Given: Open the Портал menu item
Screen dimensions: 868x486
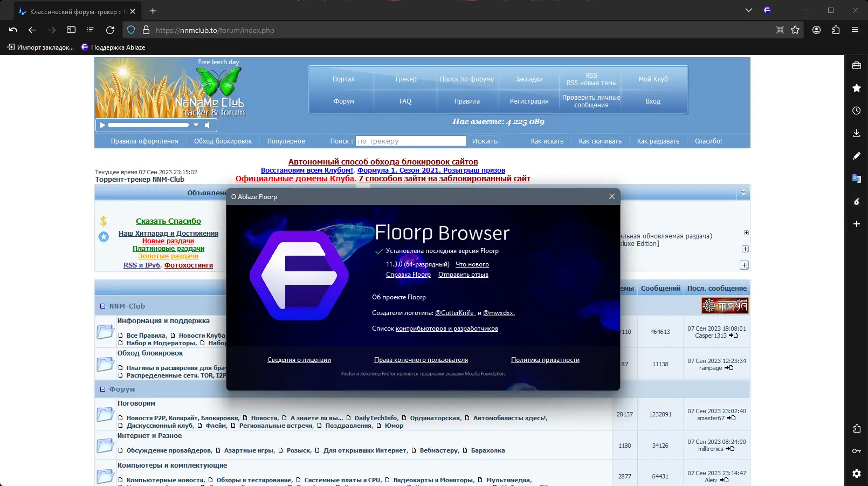Looking at the screenshot, I should click(x=343, y=79).
